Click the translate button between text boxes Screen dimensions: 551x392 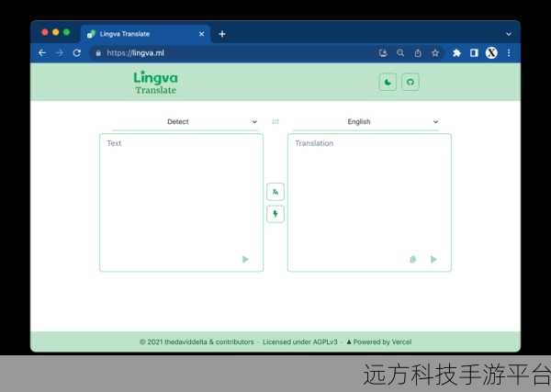[275, 192]
